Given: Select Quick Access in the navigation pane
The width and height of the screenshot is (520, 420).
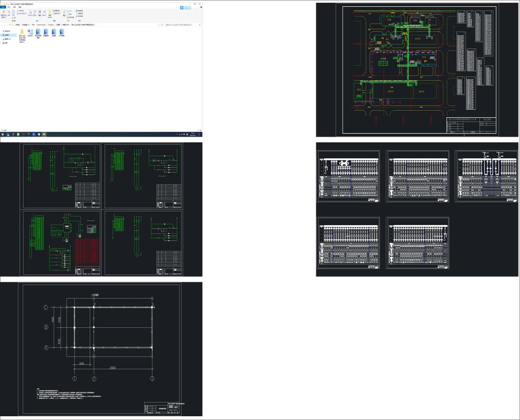Looking at the screenshot, I should [7, 31].
